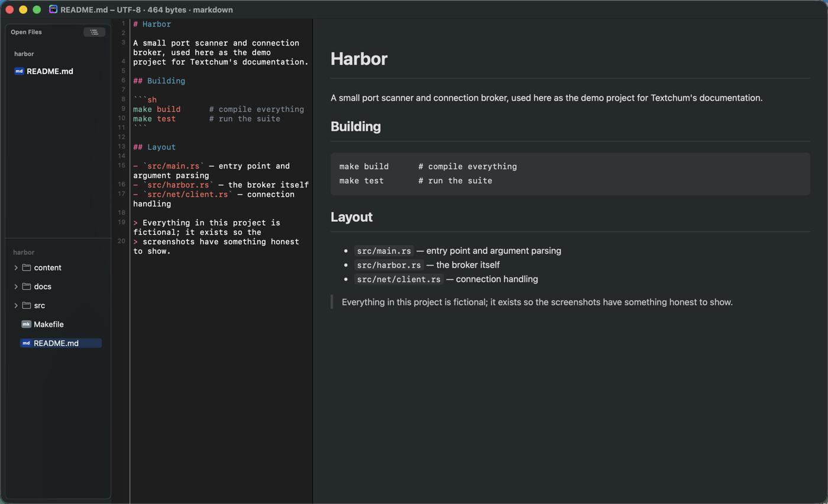The height and width of the screenshot is (504, 828).
Task: Expand the content folder chevron
Action: (x=16, y=268)
